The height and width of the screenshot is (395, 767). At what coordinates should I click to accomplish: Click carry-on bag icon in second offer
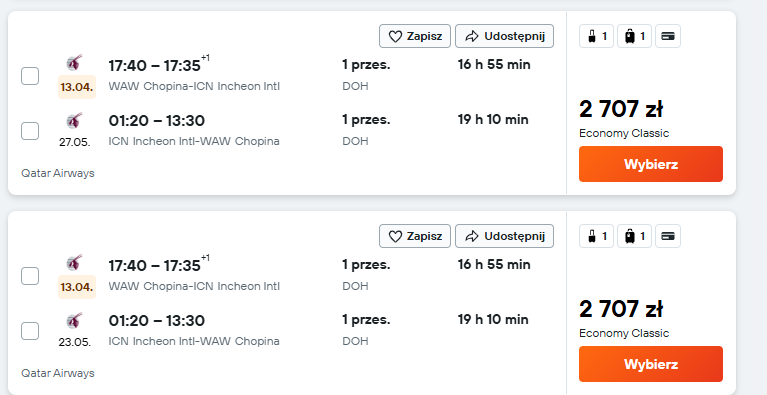tap(596, 236)
